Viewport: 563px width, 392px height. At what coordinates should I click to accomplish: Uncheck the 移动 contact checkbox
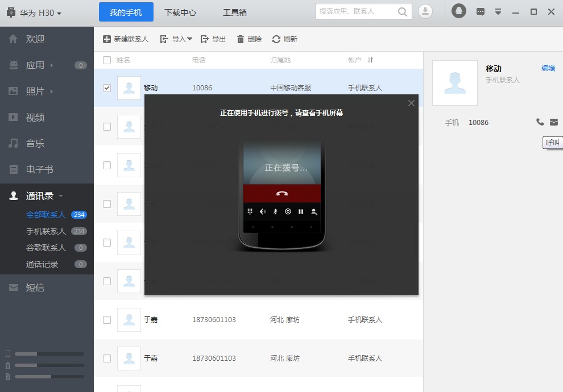pyautogui.click(x=107, y=88)
